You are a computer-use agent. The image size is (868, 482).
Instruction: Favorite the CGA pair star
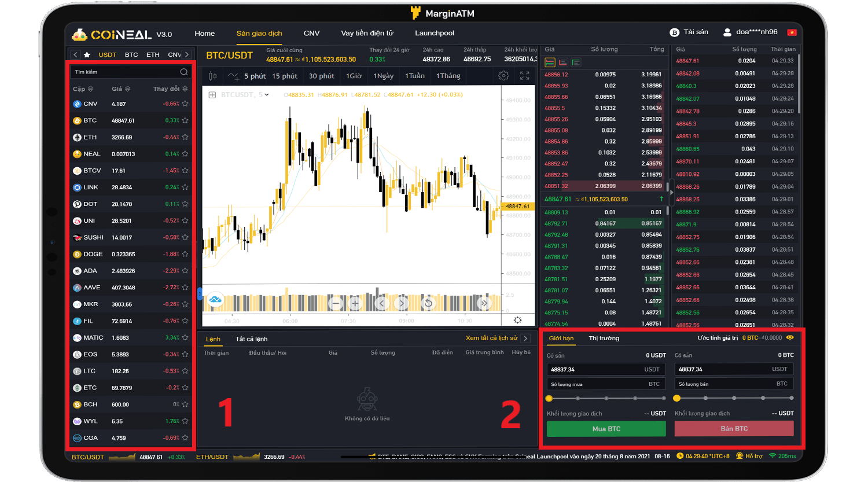point(185,438)
